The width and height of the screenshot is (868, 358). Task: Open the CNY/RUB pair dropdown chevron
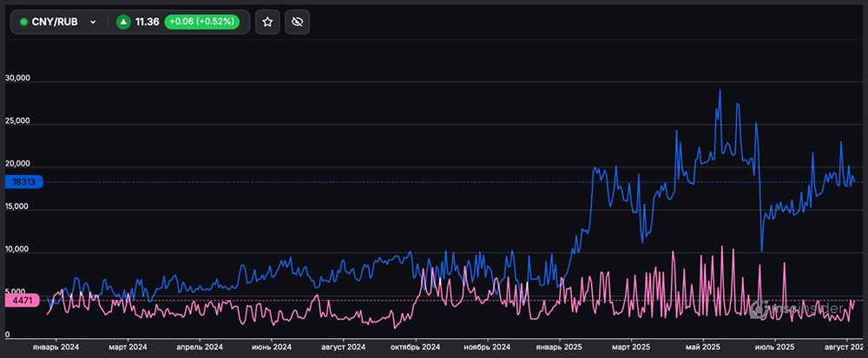pos(93,22)
